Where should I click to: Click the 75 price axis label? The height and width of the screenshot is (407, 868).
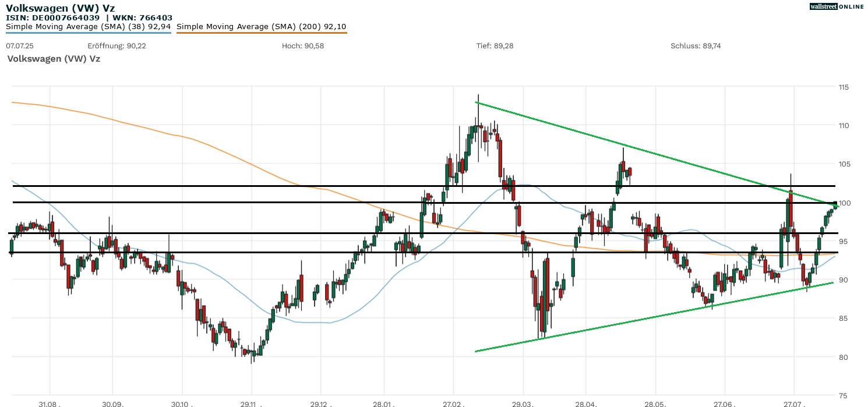(842, 395)
